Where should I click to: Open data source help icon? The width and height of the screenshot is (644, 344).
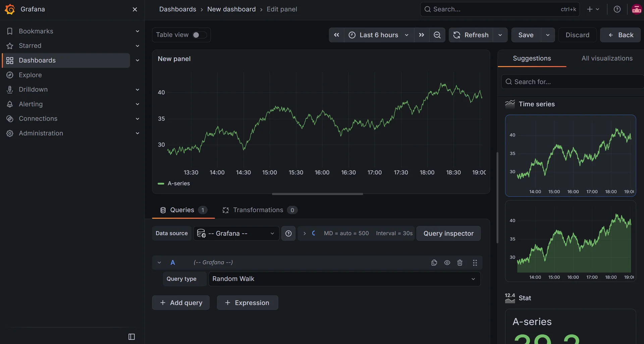click(x=288, y=233)
